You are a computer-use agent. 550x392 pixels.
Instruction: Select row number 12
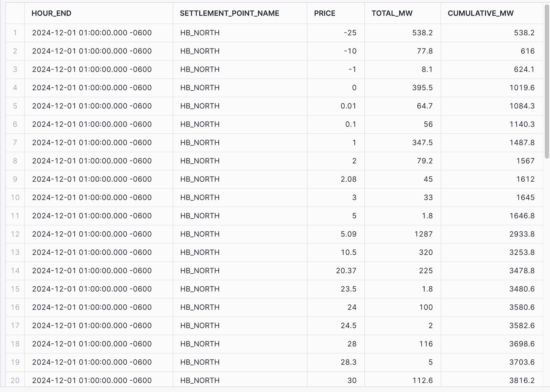(x=15, y=234)
